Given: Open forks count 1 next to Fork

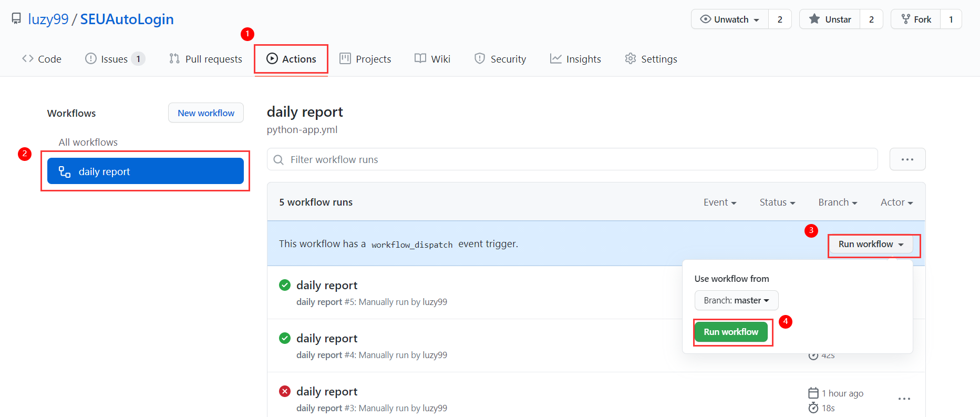Looking at the screenshot, I should point(951,19).
